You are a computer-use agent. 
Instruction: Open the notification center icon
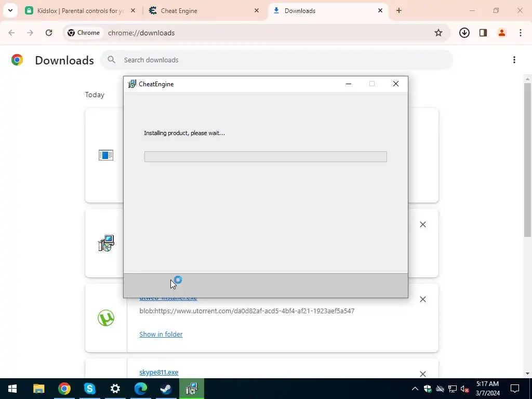[515, 389]
